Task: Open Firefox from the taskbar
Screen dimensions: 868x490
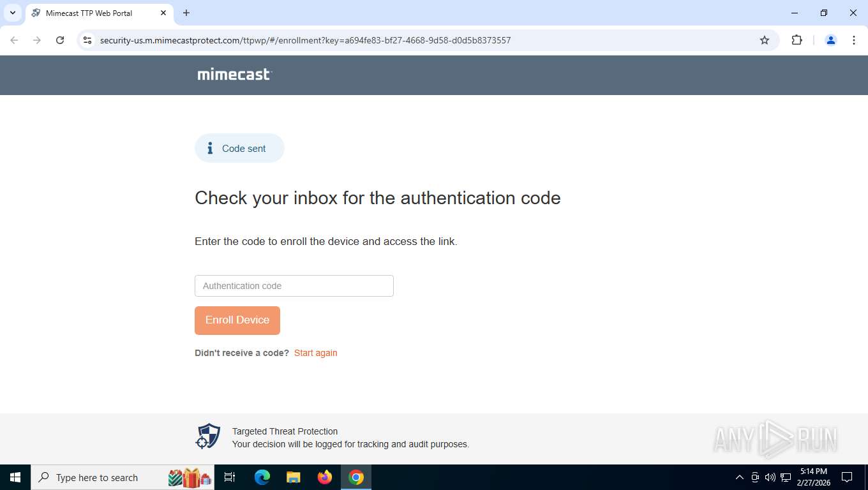Action: tap(325, 477)
